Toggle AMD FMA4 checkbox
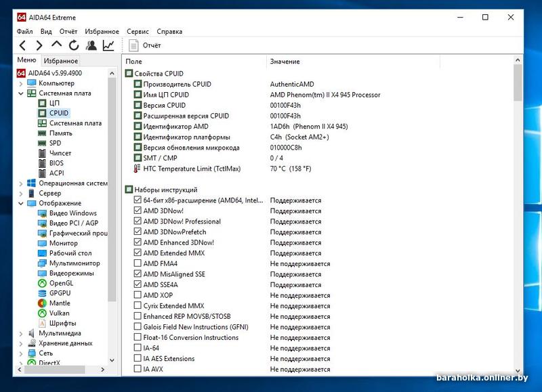Screen dimensions: 542x392 click(138, 263)
